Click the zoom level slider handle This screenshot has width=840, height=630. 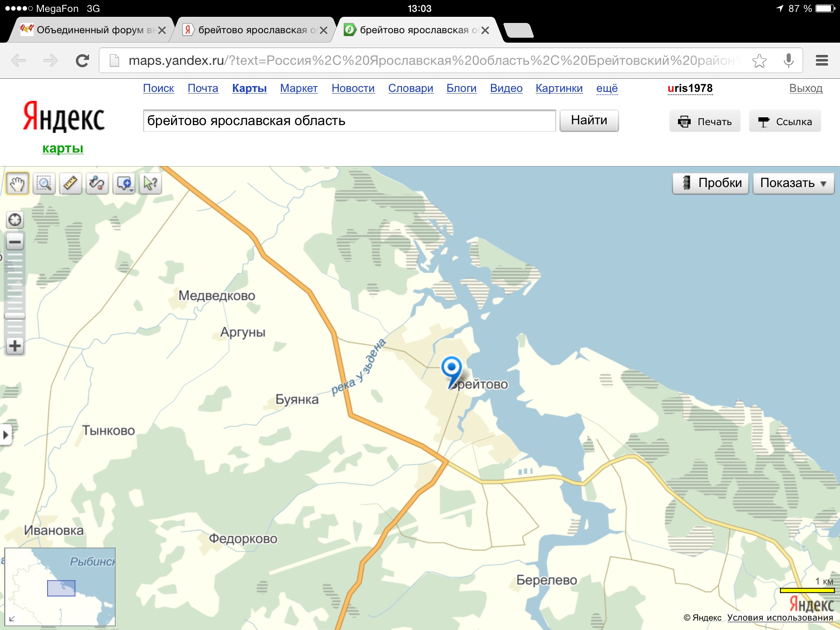click(x=15, y=315)
